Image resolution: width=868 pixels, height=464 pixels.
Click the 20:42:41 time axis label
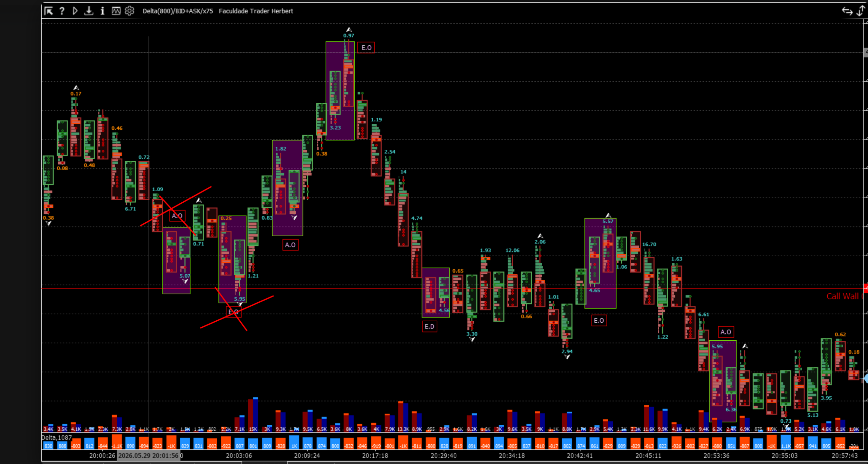[580, 456]
